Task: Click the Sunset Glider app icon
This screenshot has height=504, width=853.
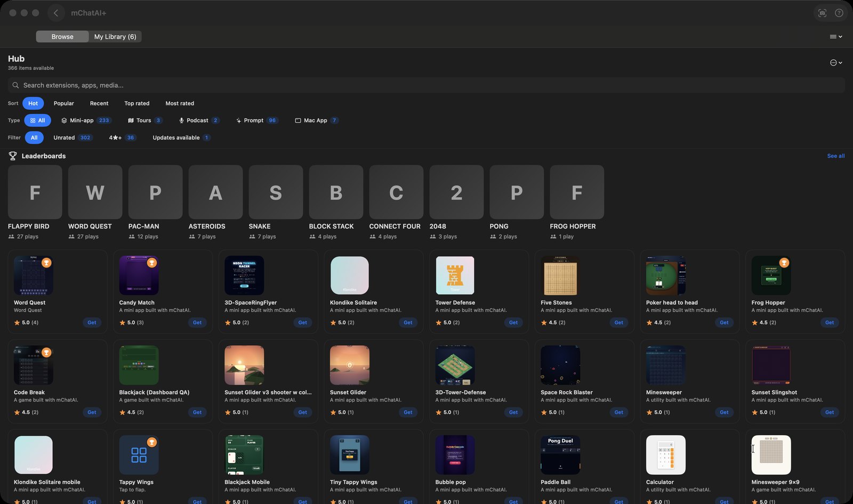Action: (350, 365)
